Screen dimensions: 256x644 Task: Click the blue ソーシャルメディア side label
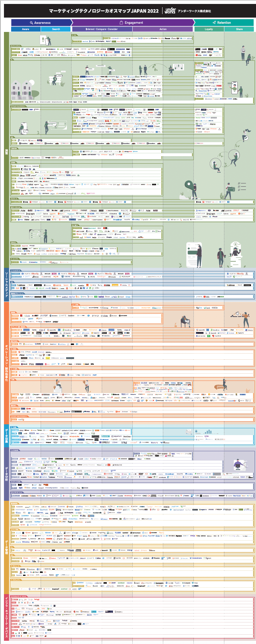[x=6, y=285]
